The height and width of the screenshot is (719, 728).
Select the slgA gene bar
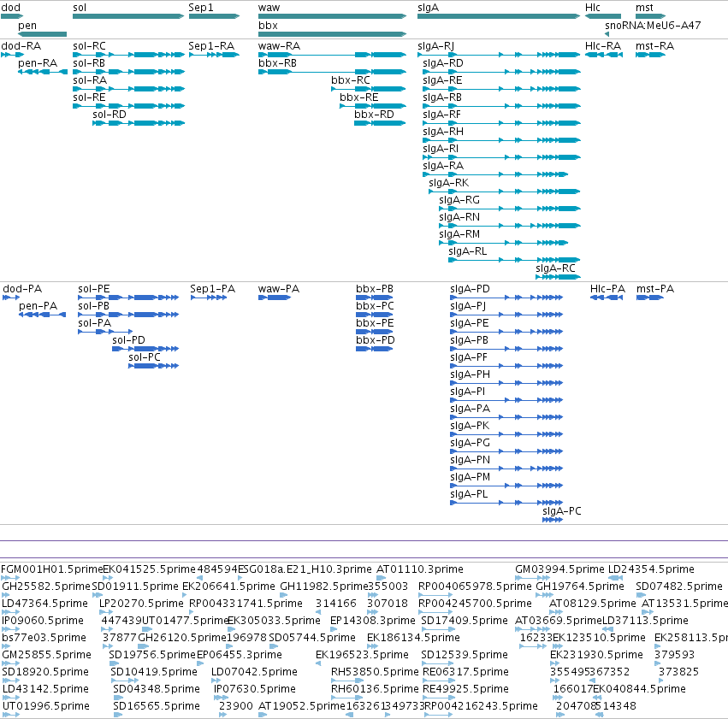coord(499,16)
